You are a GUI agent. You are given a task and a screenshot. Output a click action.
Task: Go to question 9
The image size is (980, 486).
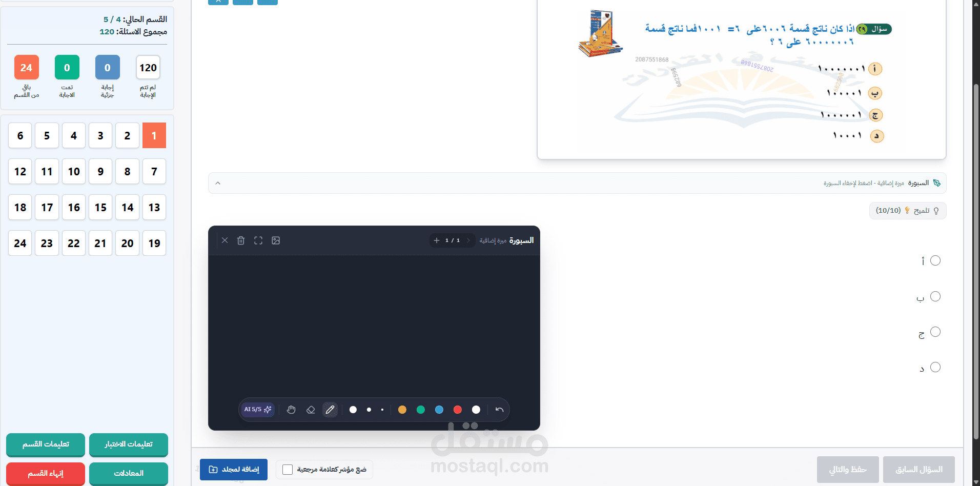(x=100, y=171)
